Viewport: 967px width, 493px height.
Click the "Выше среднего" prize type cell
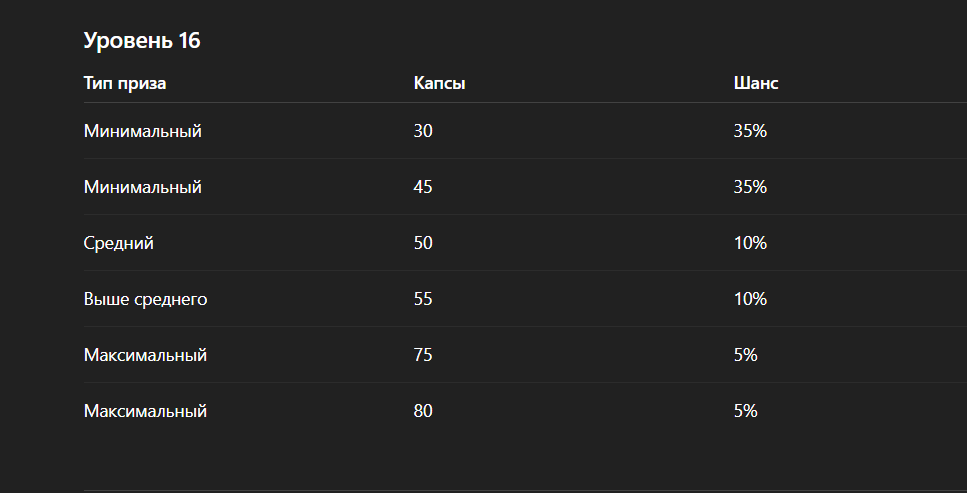click(146, 299)
